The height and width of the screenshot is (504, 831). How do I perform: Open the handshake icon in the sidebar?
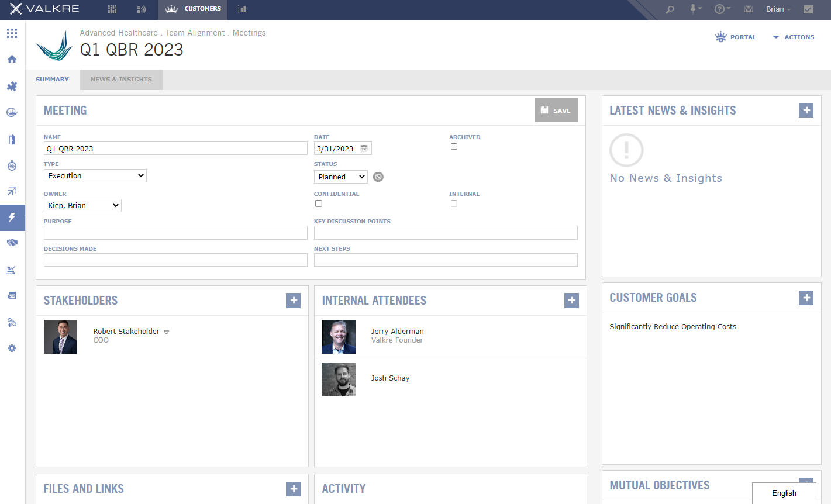(x=12, y=243)
